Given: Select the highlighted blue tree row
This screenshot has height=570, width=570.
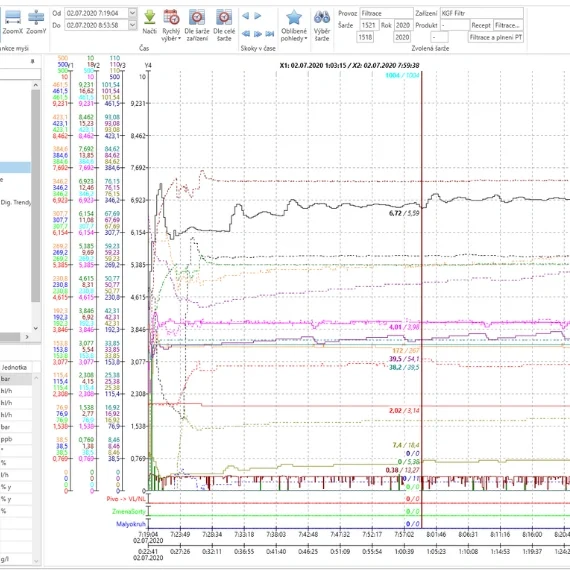Looking at the screenshot, I should pyautogui.click(x=15, y=168).
